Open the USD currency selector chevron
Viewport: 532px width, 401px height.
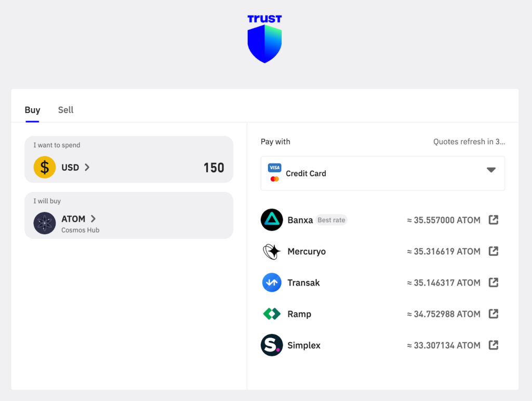click(87, 167)
